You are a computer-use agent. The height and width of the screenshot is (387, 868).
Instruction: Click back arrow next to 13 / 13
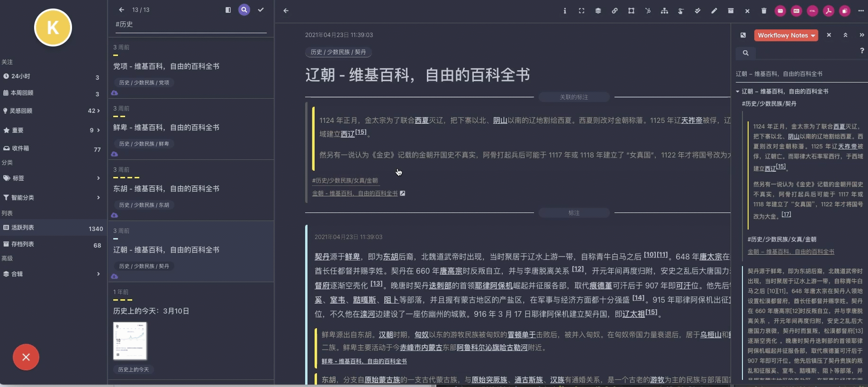coord(122,9)
